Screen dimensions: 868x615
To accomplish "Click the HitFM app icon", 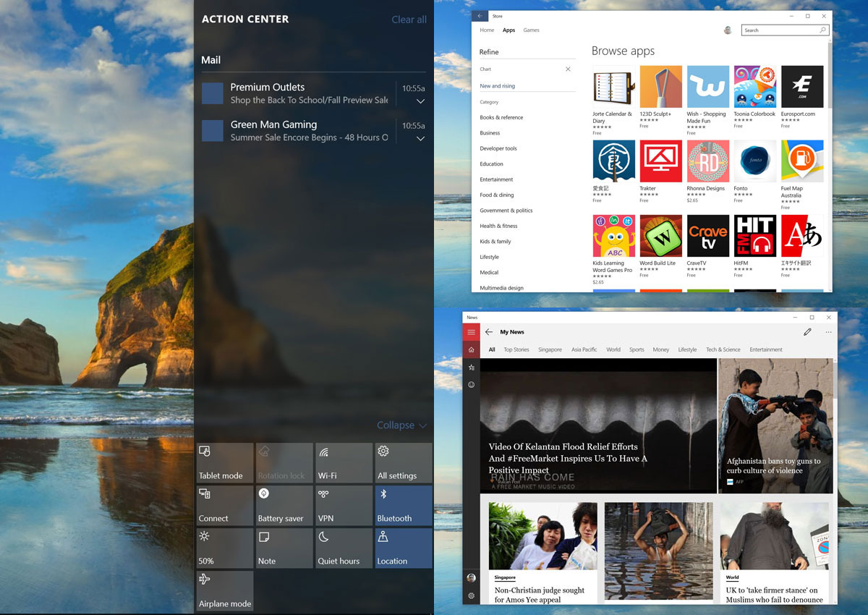I will [755, 236].
